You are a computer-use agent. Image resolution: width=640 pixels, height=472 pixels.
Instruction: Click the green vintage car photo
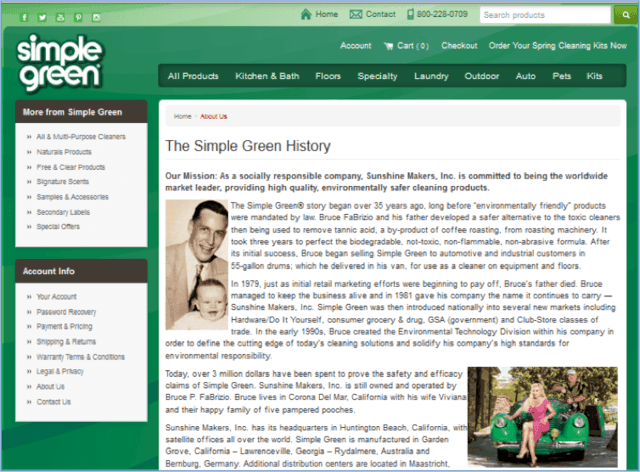[x=542, y=417]
